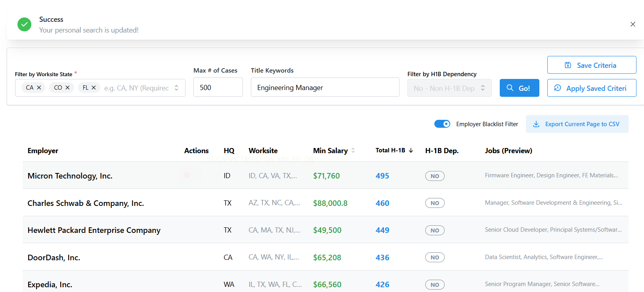Click Micron's worksite list ID, CA, VA
The height and width of the screenshot is (292, 644).
point(273,176)
